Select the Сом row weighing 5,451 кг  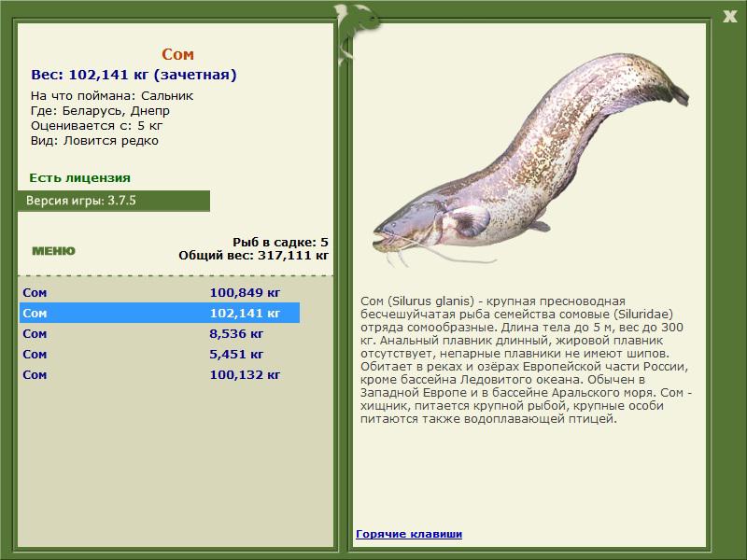coord(160,354)
